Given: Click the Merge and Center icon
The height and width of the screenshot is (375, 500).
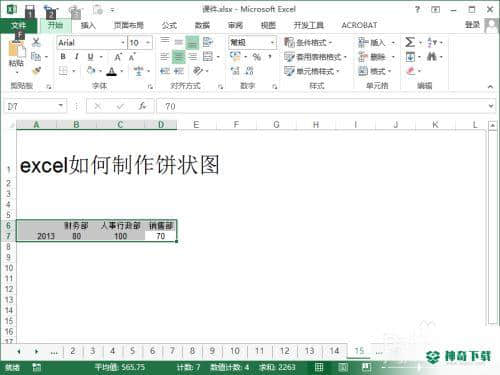Looking at the screenshot, I should click(208, 57).
